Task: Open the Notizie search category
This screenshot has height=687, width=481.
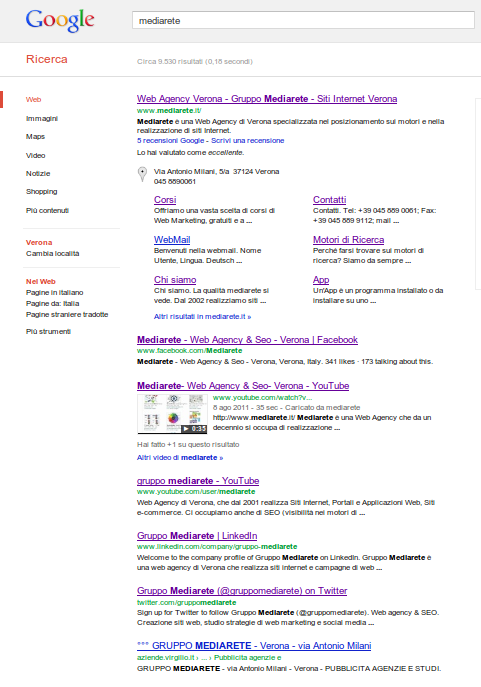Action: 38,174
